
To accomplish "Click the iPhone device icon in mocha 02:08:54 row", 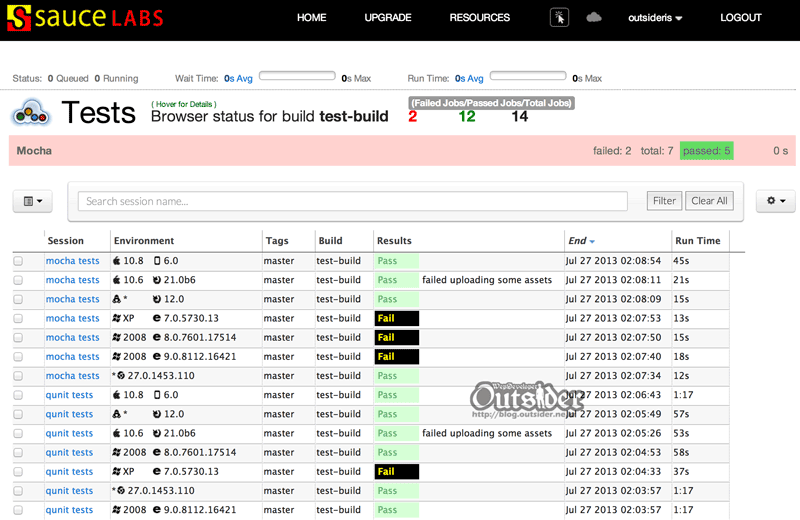I will click(x=157, y=261).
